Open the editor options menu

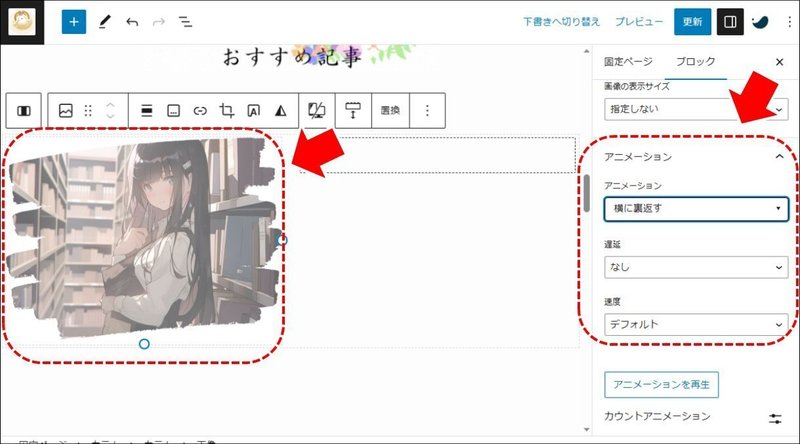click(x=789, y=22)
